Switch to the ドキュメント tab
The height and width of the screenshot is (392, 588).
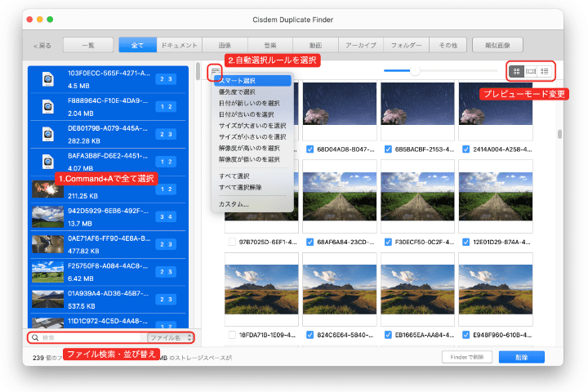pos(179,46)
